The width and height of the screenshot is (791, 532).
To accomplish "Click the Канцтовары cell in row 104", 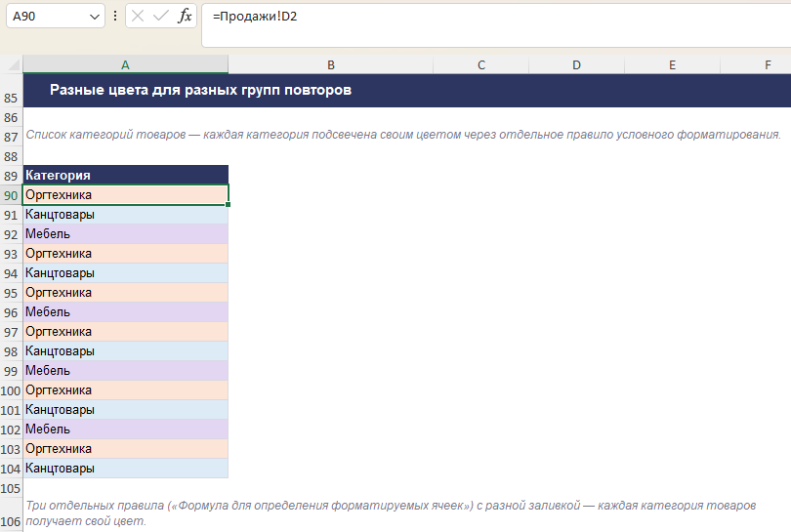I will (x=126, y=468).
